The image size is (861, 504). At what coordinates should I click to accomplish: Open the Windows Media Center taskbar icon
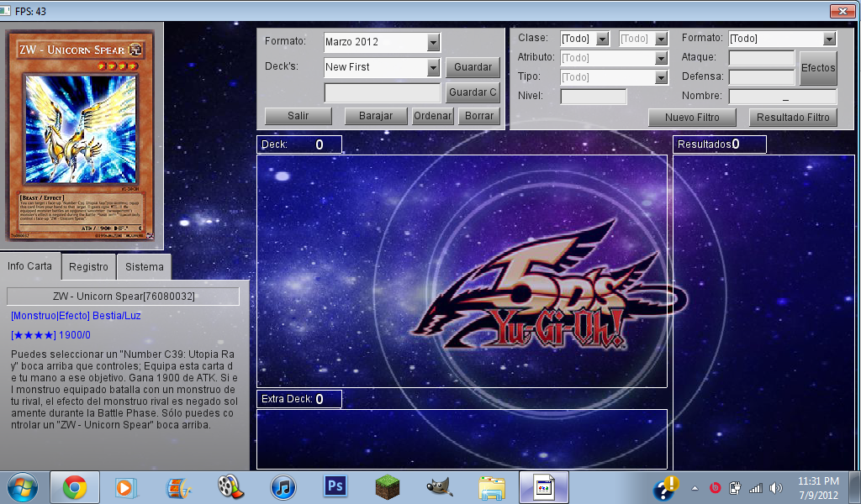click(x=178, y=487)
